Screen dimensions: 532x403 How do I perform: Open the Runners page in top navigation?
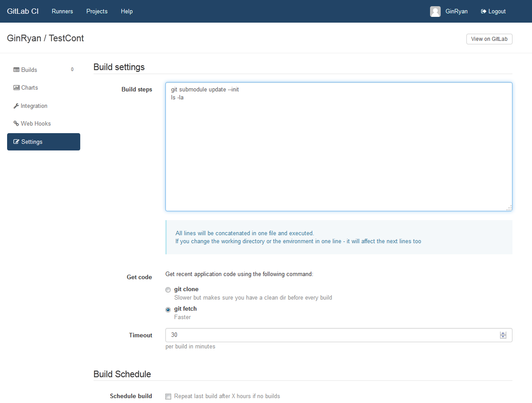tap(63, 11)
